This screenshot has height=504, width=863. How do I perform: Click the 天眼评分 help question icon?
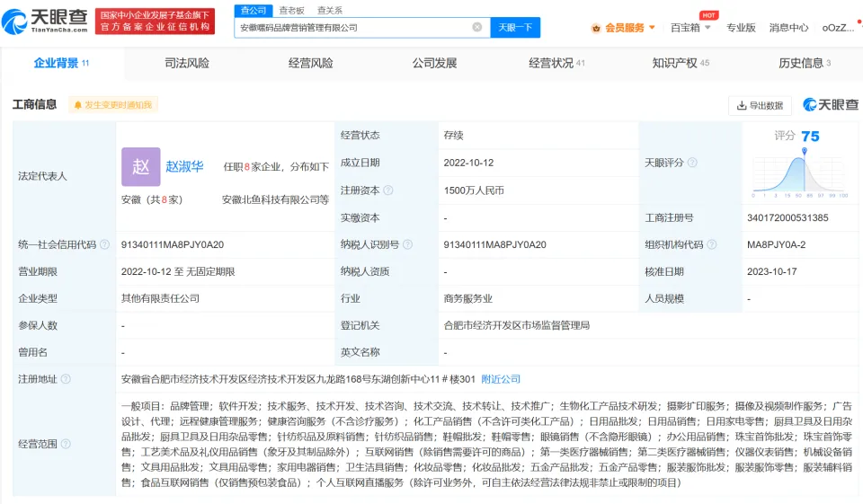pyautogui.click(x=692, y=163)
